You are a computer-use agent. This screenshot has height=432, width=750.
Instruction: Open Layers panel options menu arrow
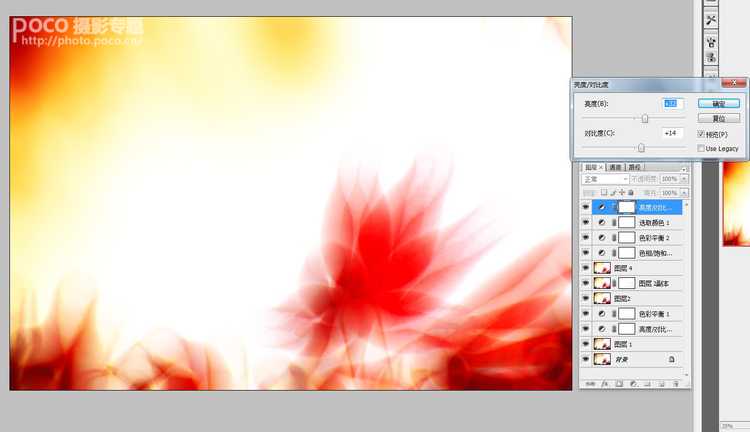(684, 168)
